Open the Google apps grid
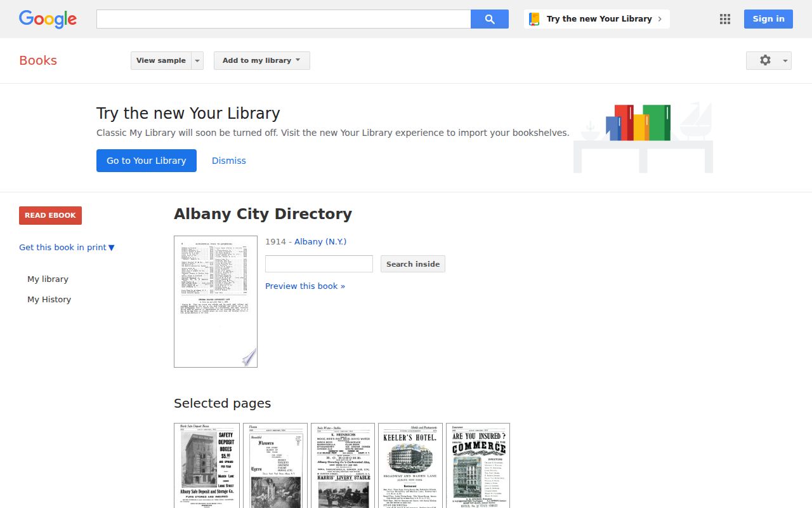The image size is (812, 508). pyautogui.click(x=725, y=19)
